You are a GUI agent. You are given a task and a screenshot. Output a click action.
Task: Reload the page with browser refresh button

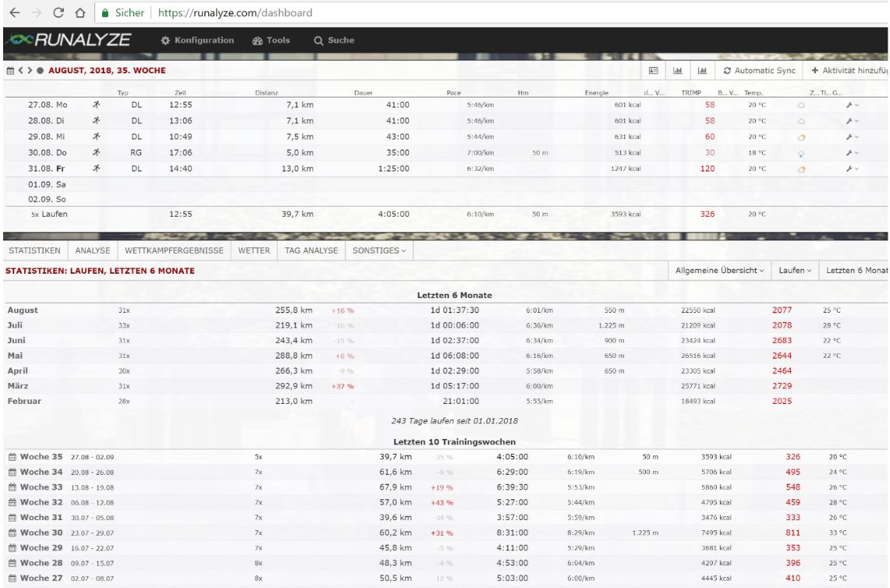coord(58,13)
